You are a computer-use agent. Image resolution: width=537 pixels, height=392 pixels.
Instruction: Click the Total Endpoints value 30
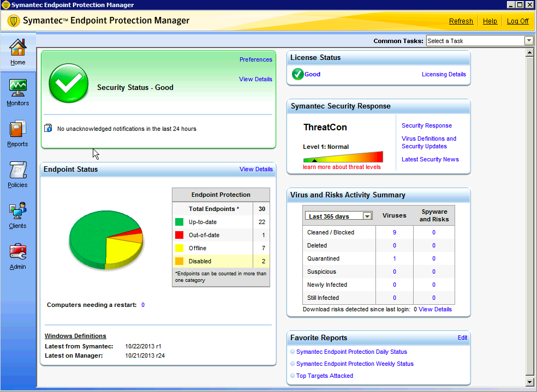pyautogui.click(x=261, y=209)
